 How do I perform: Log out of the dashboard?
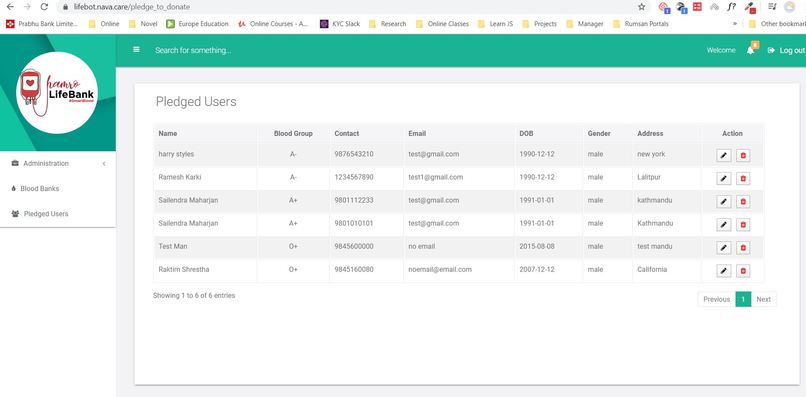coord(786,50)
